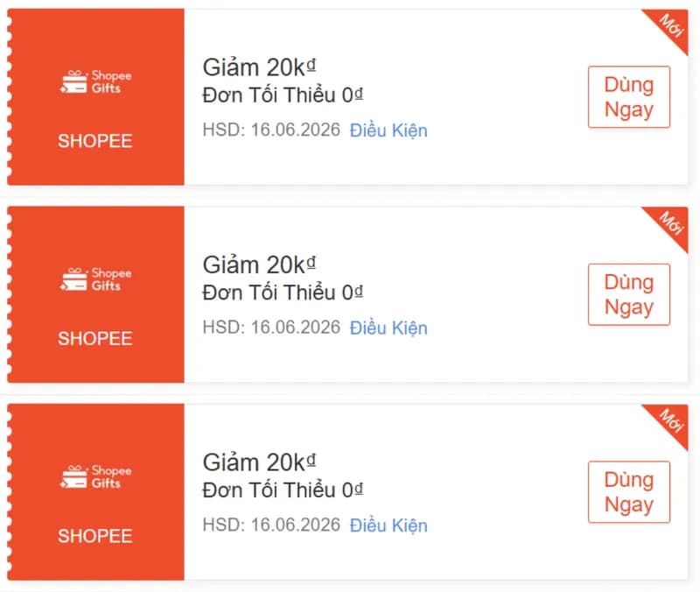700x592 pixels.
Task: Click the "Mới" corner ribbon on third voucher
Action: tap(670, 419)
